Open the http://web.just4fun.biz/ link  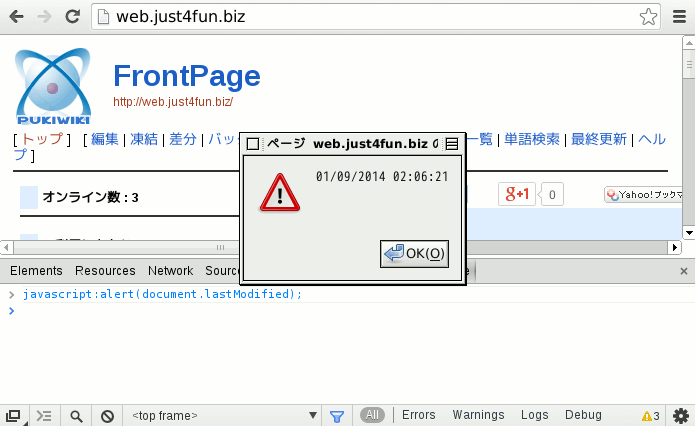(173, 102)
